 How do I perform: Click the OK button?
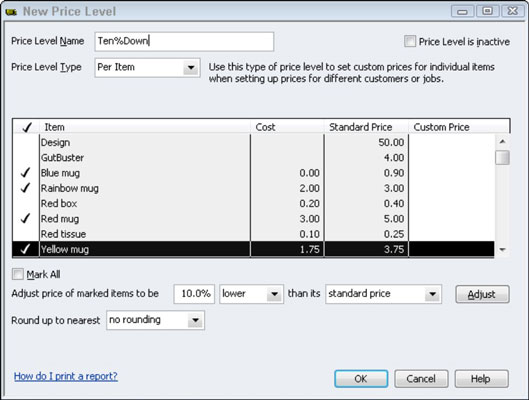361,379
